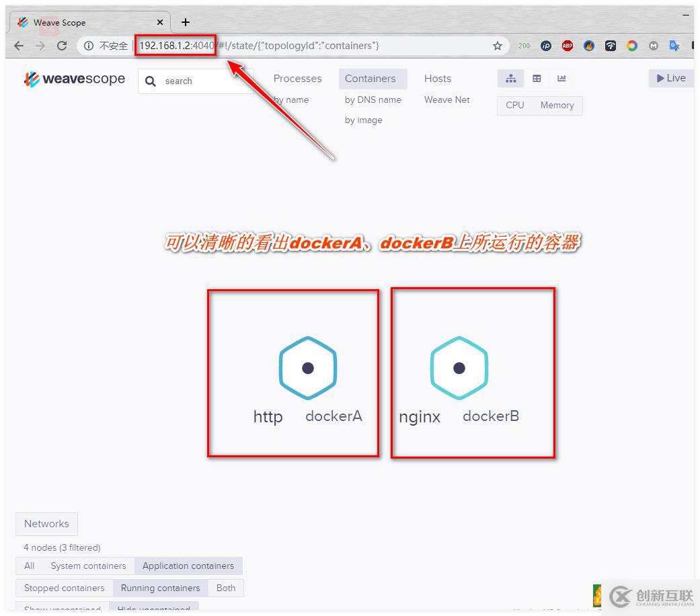The width and height of the screenshot is (700, 616).
Task: Open the black wifi-style extension icon
Action: pos(611,46)
